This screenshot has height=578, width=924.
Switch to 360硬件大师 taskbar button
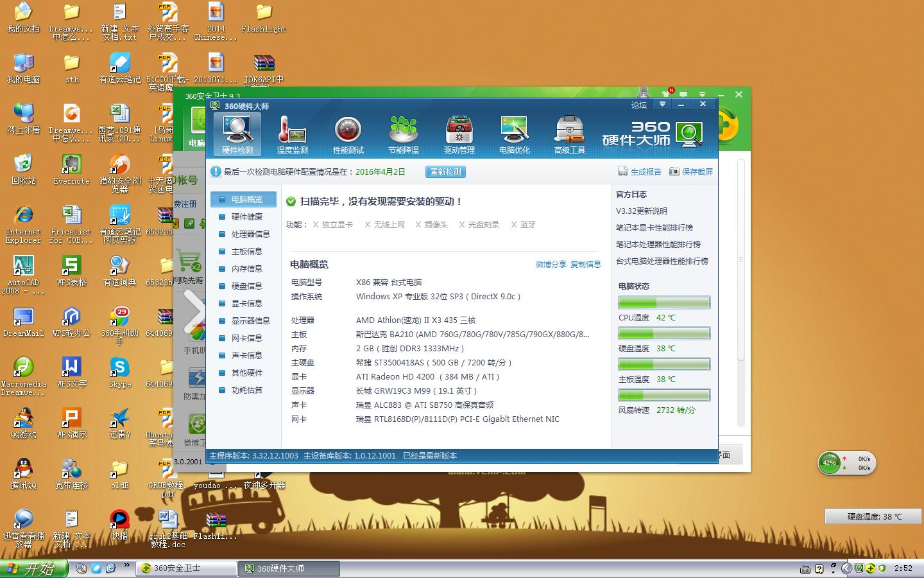pyautogui.click(x=289, y=568)
